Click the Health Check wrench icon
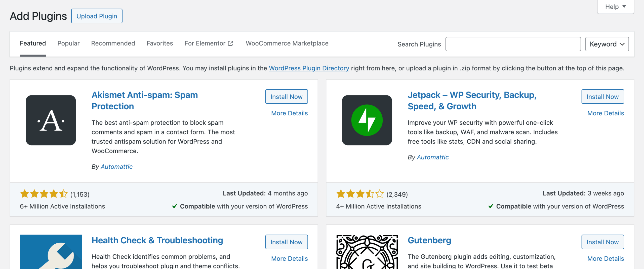This screenshot has height=269, width=644. pos(51,252)
